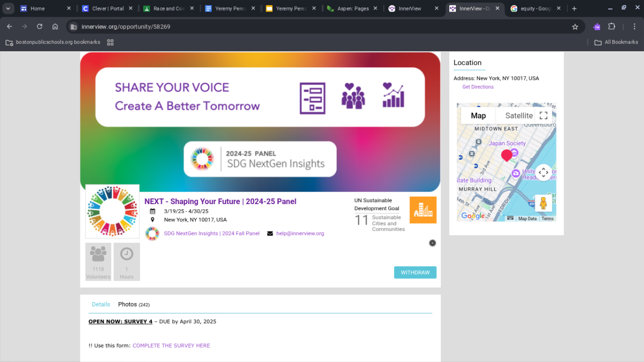Click the SDG color wheel logo thumbnail
The width and height of the screenshot is (644, 362).
coord(112,211)
